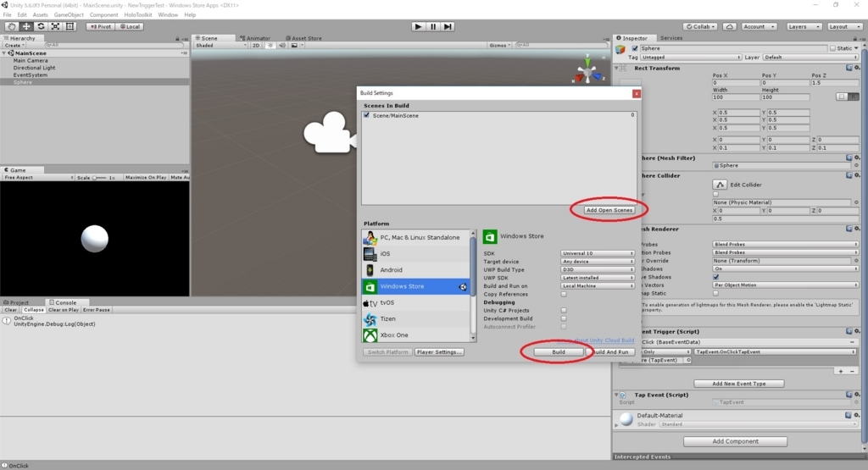Viewport: 868px width, 470px height.
Task: Click the tvOS platform icon
Action: (x=370, y=303)
